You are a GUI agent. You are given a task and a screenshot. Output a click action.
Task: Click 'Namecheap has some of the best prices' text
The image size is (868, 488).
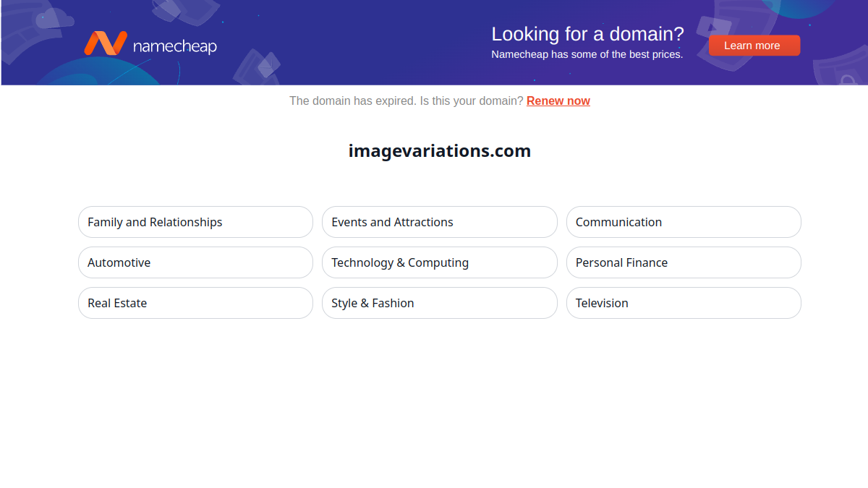tap(587, 54)
